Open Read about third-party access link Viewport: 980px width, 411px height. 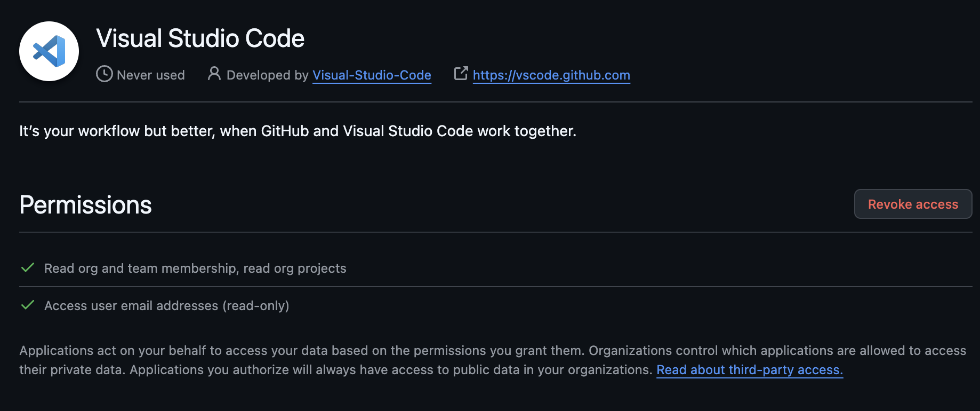pos(750,370)
